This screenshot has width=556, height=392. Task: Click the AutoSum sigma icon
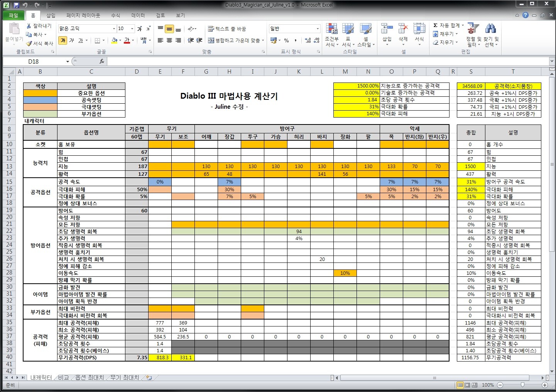pos(436,25)
